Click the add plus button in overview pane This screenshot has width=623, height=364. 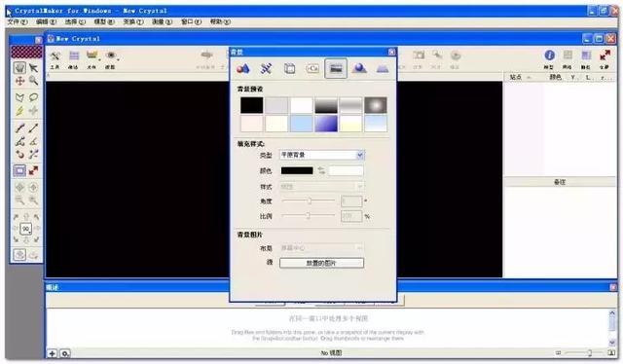coord(52,353)
